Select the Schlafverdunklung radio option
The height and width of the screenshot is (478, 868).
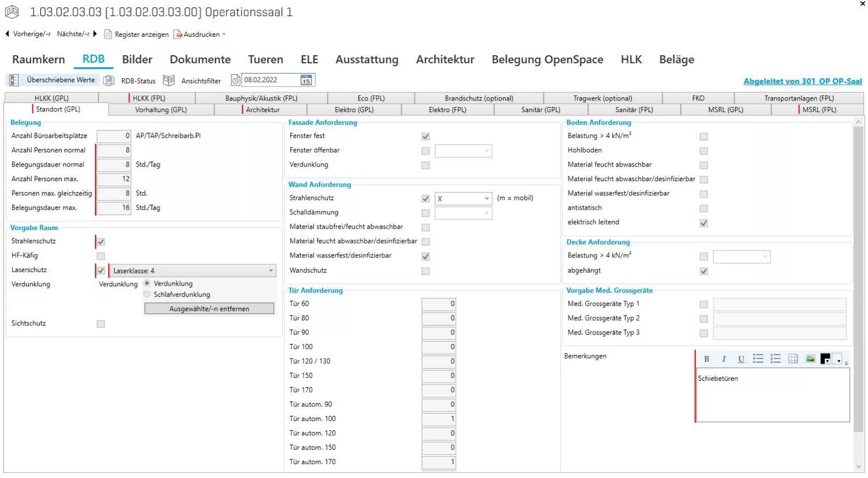tap(147, 294)
